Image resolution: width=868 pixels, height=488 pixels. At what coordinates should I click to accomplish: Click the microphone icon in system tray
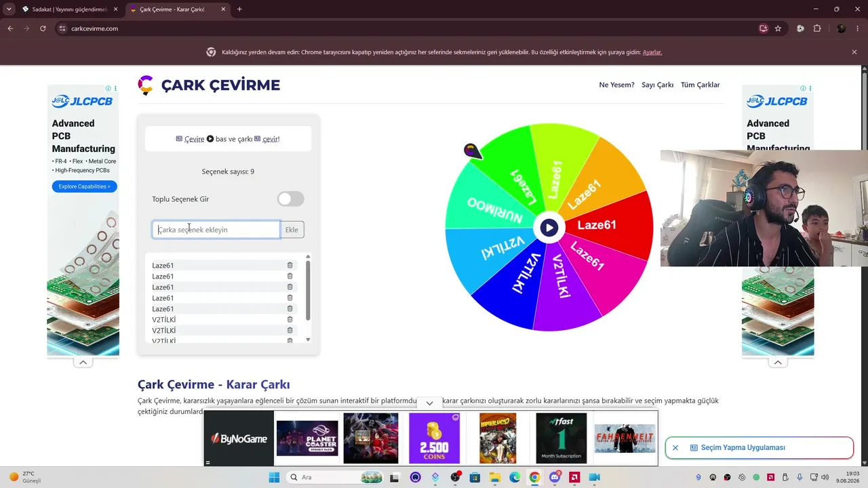[x=800, y=477]
